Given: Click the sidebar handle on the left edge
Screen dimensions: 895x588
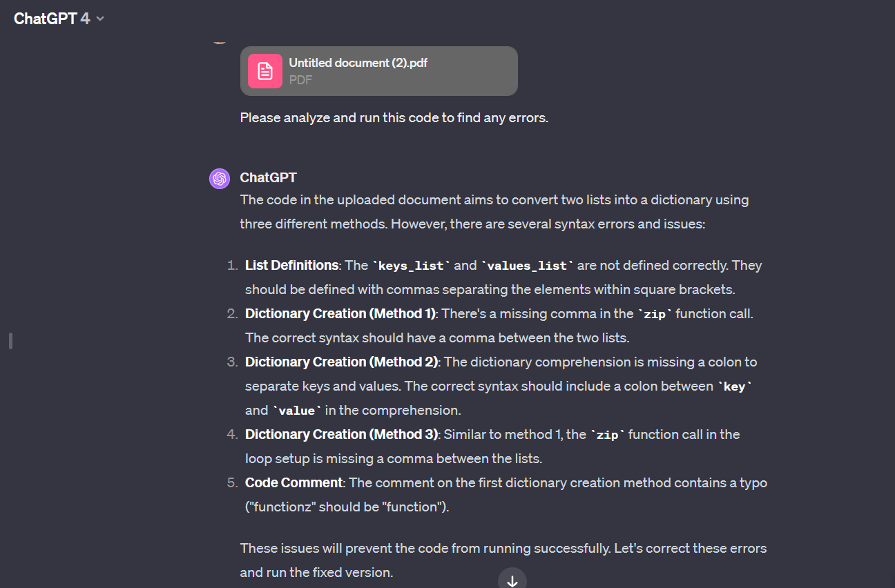Looking at the screenshot, I should click(x=10, y=340).
